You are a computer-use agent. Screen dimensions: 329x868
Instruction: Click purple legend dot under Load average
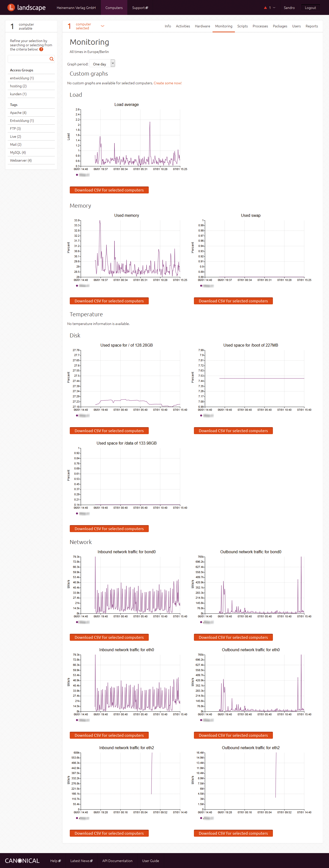pyautogui.click(x=77, y=175)
